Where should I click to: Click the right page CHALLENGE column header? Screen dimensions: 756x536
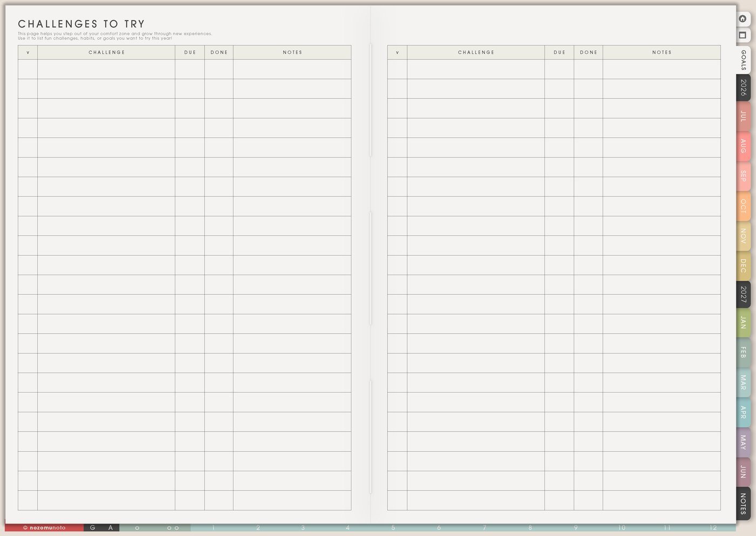476,52
